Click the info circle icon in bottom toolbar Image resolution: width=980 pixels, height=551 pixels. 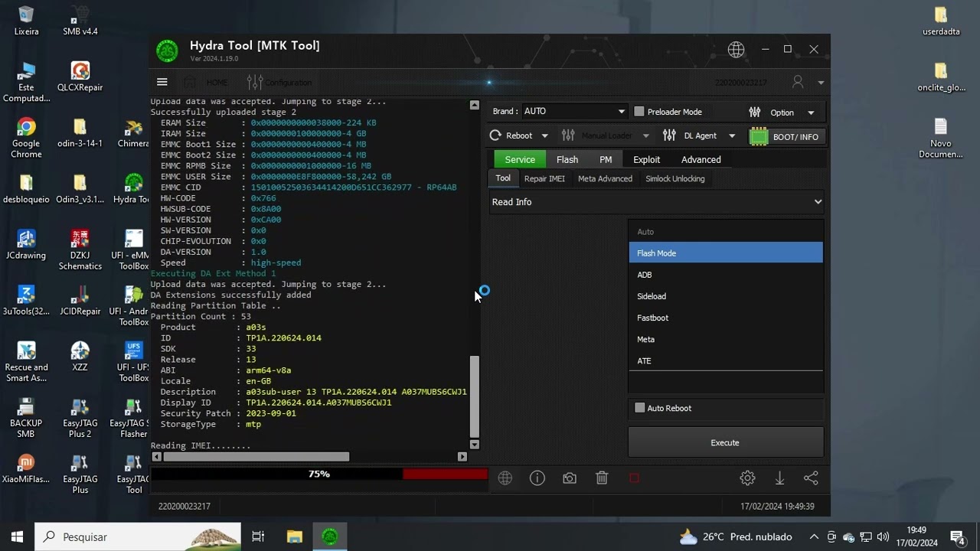coord(537,478)
